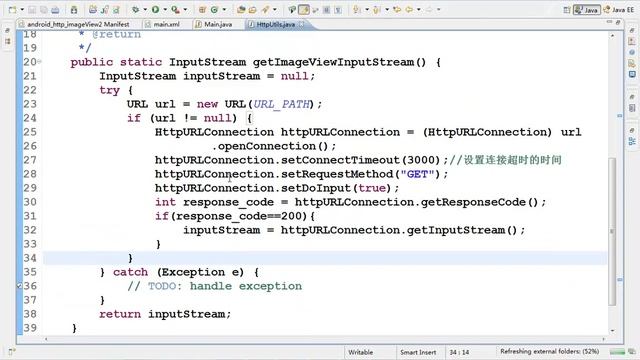Click the vertical scrollbar of the editor
640x360 pixels.
coord(612,231)
